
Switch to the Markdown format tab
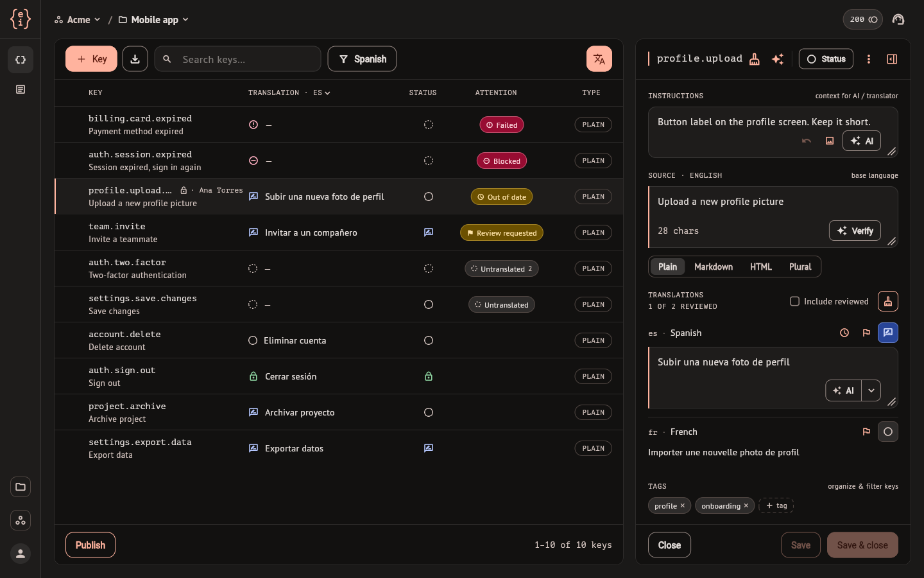pyautogui.click(x=714, y=267)
